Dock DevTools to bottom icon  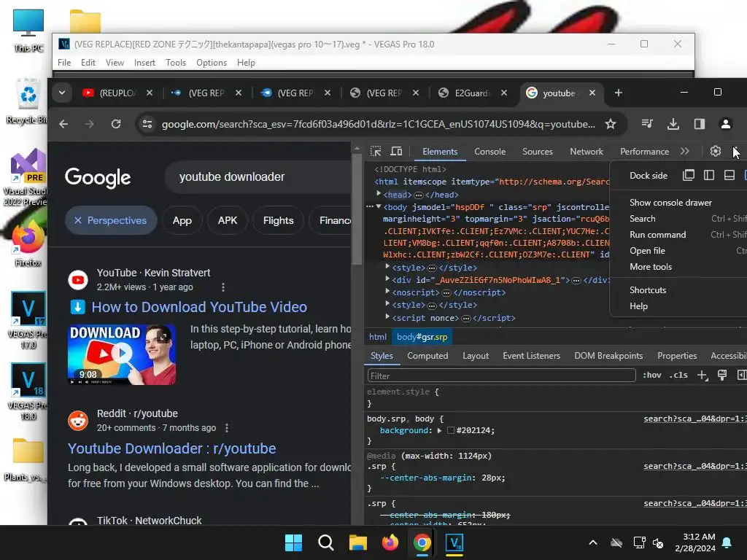coord(729,175)
